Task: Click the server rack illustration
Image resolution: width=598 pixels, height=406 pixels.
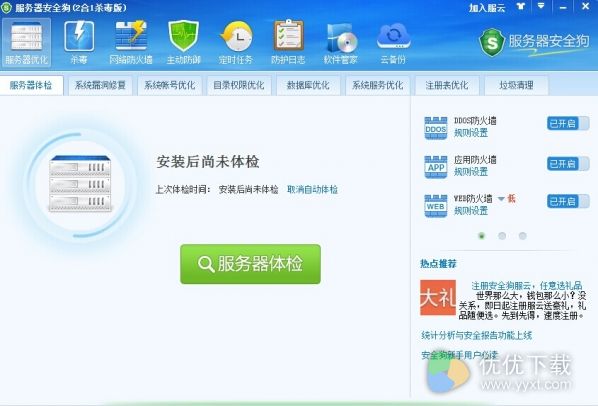Action: click(x=81, y=183)
